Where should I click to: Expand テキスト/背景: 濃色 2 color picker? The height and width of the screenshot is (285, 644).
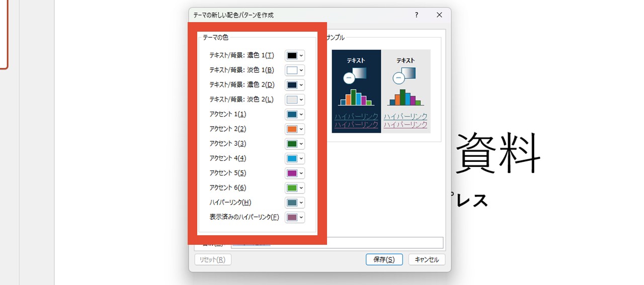click(x=295, y=85)
